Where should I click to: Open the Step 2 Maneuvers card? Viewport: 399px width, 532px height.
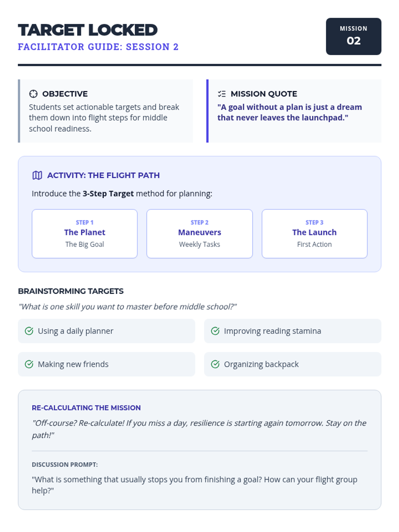[x=199, y=234]
